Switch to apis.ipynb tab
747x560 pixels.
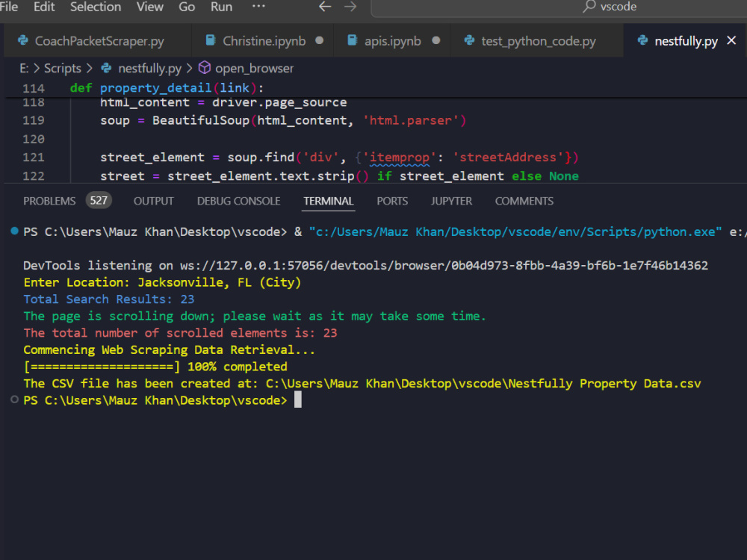(392, 41)
